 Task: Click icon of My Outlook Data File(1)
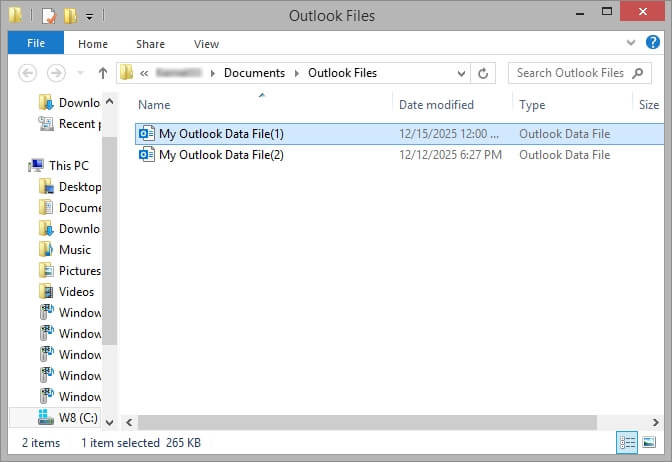[147, 133]
